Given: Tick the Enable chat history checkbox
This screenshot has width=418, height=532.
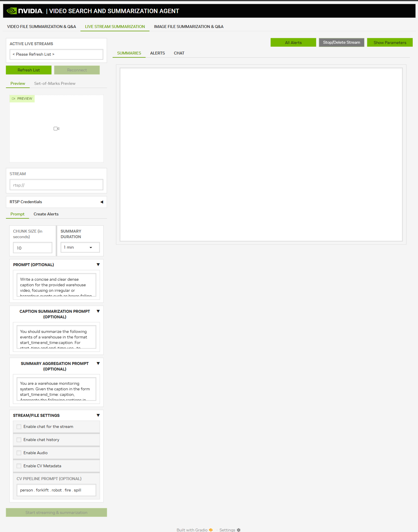Looking at the screenshot, I should (x=19, y=440).
